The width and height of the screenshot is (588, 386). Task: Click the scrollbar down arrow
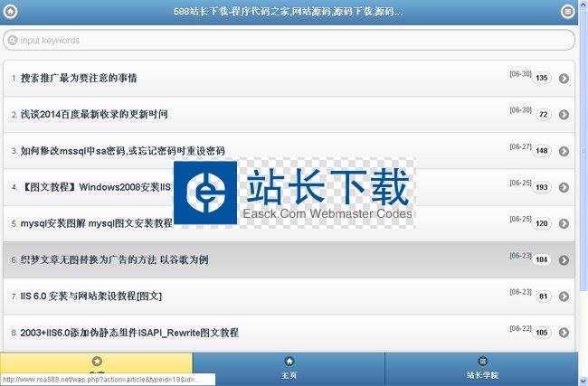[583, 381]
